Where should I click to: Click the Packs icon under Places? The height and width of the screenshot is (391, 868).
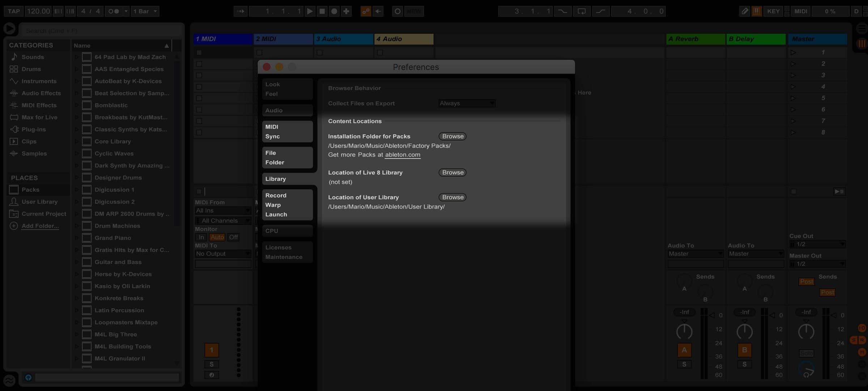click(14, 190)
